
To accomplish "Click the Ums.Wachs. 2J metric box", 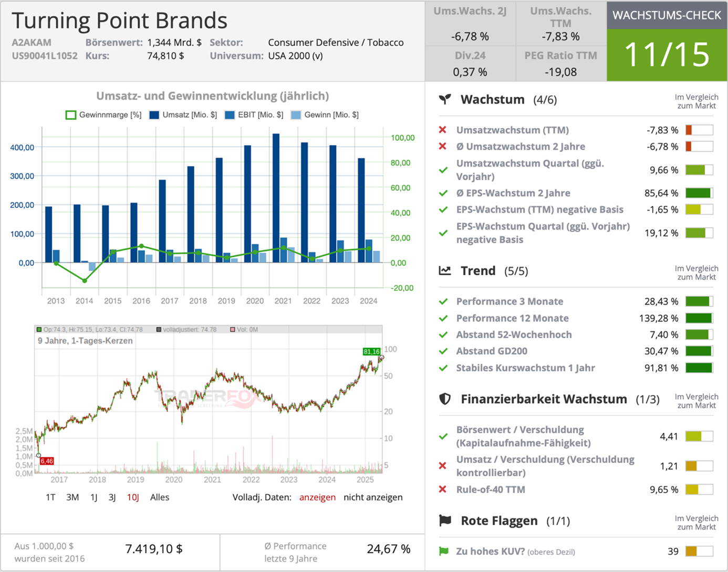I will pos(470,24).
